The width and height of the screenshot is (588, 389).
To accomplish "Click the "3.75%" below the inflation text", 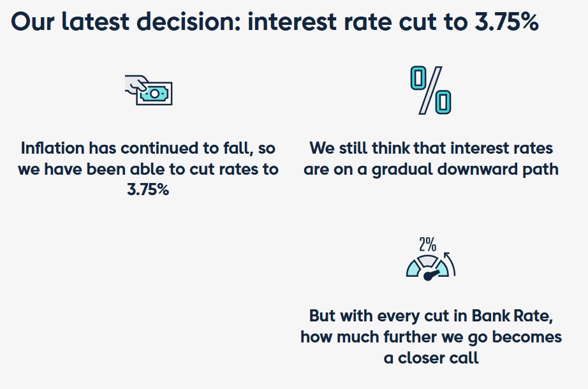I will tap(148, 190).
